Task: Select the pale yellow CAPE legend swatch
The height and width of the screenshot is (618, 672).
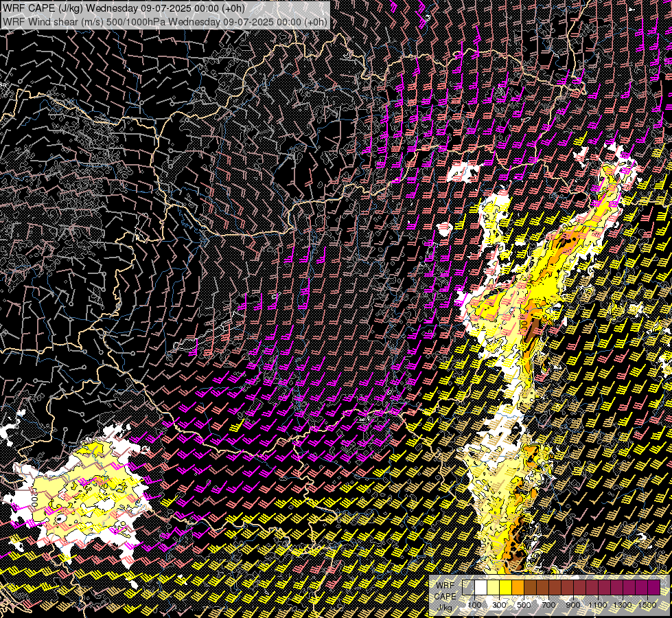Action: click(x=494, y=588)
